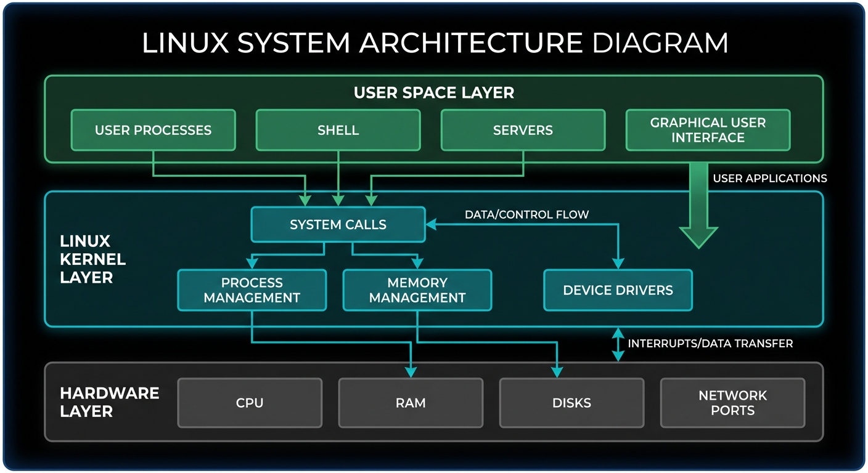Select the Graphical User Interface box
868x473 pixels.
[708, 130]
